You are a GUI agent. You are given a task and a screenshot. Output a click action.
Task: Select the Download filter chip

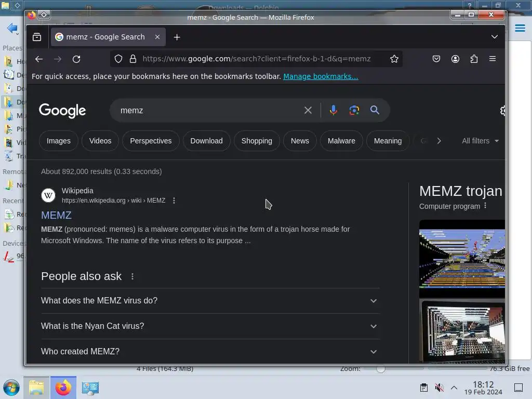[x=206, y=141]
